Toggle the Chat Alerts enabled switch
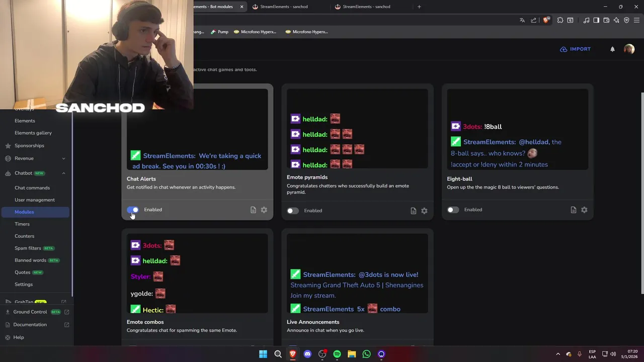The image size is (644, 362). (x=133, y=210)
